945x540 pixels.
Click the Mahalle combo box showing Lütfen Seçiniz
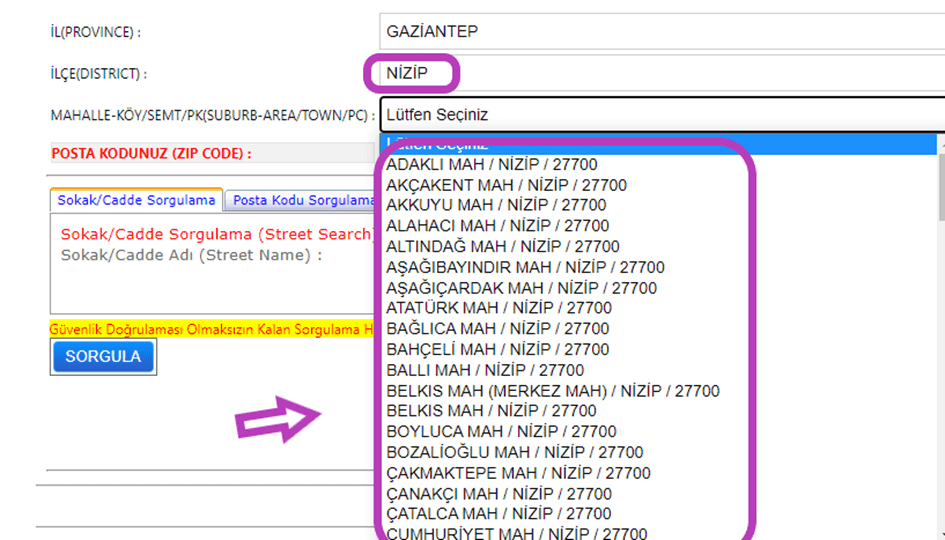pyautogui.click(x=660, y=114)
